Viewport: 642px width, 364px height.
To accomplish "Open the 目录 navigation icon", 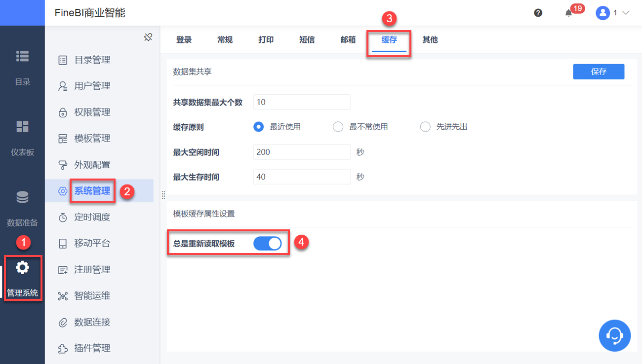I will pyautogui.click(x=22, y=57).
